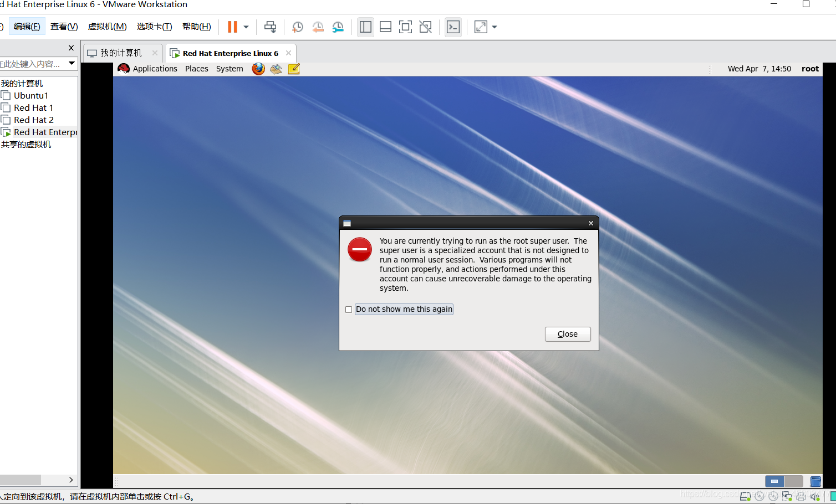
Task: Launch the Evolution mail icon
Action: pos(276,69)
